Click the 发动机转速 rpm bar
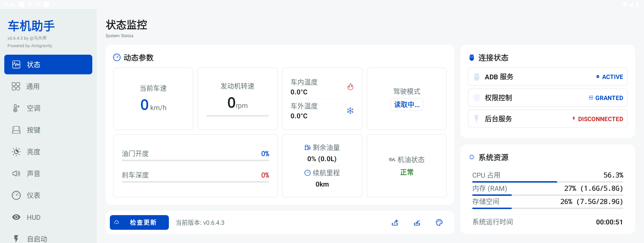 (238, 116)
